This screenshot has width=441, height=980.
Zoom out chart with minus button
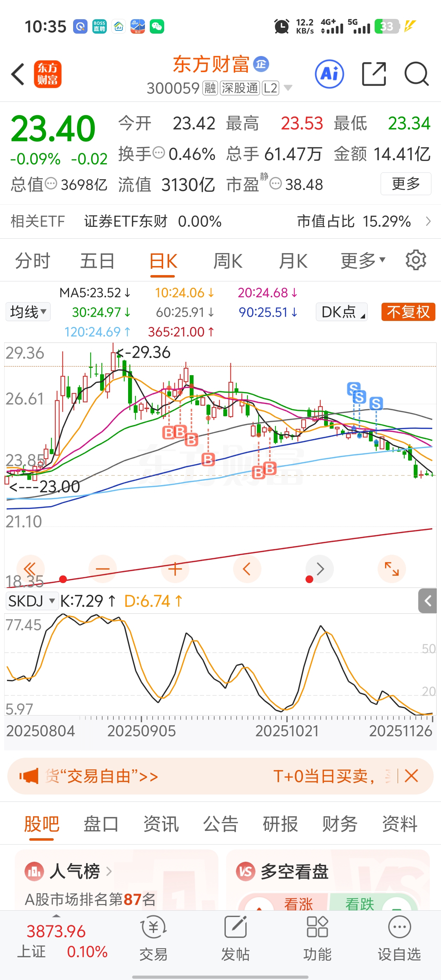[103, 569]
